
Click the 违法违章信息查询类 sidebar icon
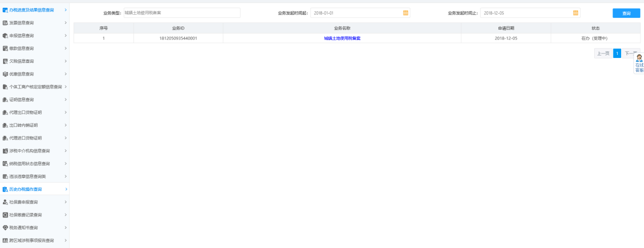coord(5,176)
